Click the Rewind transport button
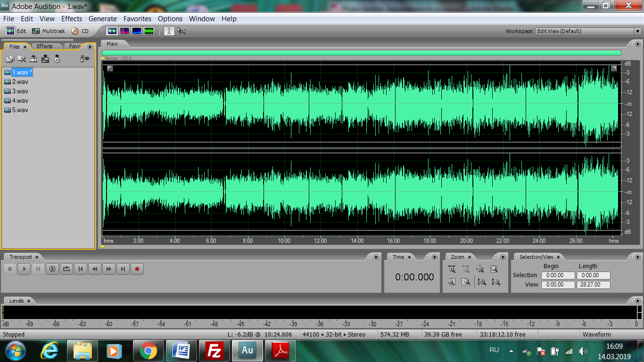This screenshot has height=362, width=644. tap(95, 269)
